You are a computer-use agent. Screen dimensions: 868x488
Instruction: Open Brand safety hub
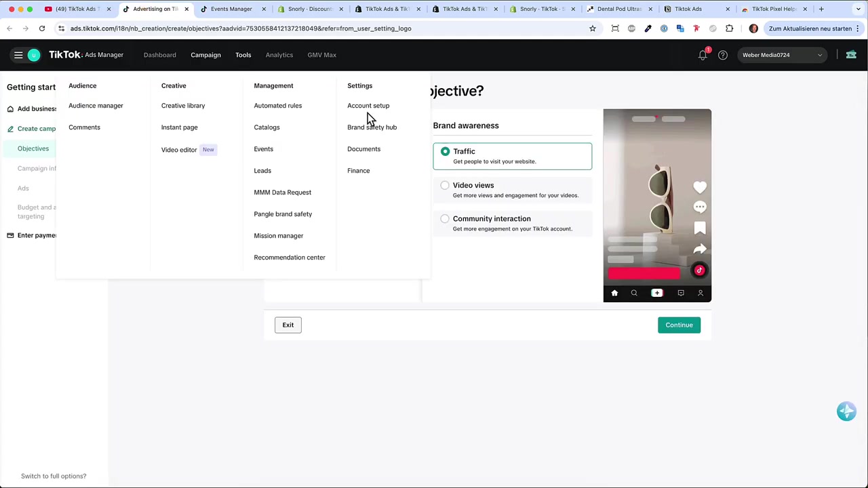click(372, 127)
